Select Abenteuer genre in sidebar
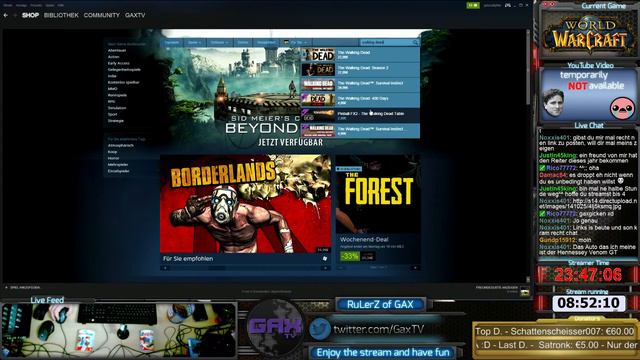 (117, 51)
